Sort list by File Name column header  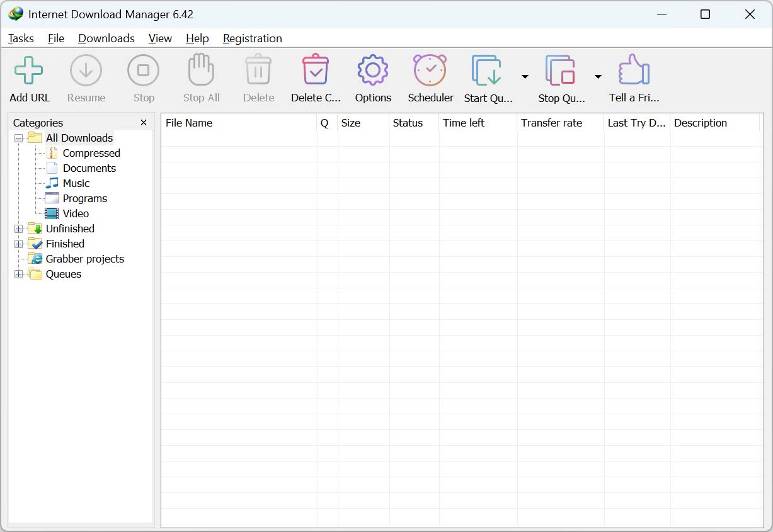point(189,123)
